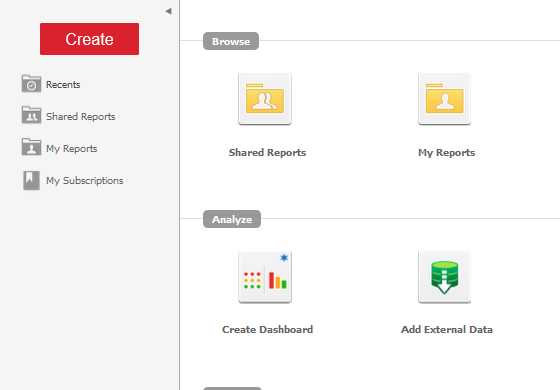
Task: Click the Add External Data database icon
Action: click(445, 277)
